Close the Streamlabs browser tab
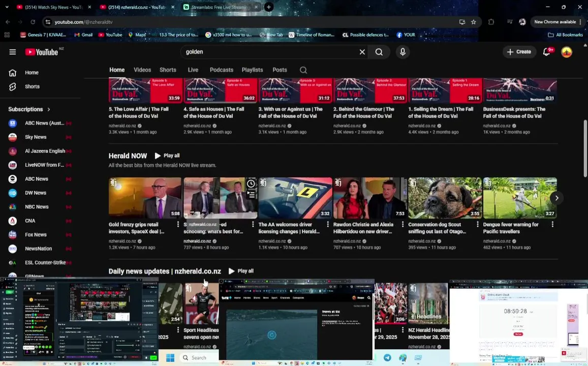 point(256,7)
